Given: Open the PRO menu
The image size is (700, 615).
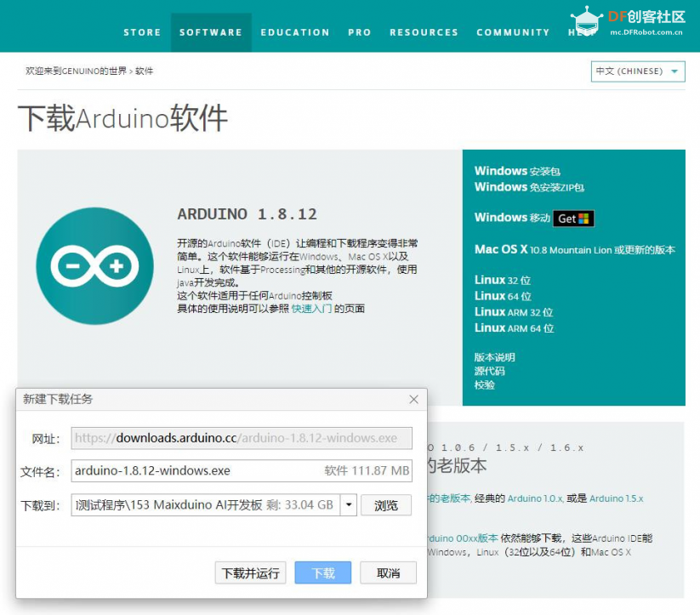Looking at the screenshot, I should coord(360,32).
